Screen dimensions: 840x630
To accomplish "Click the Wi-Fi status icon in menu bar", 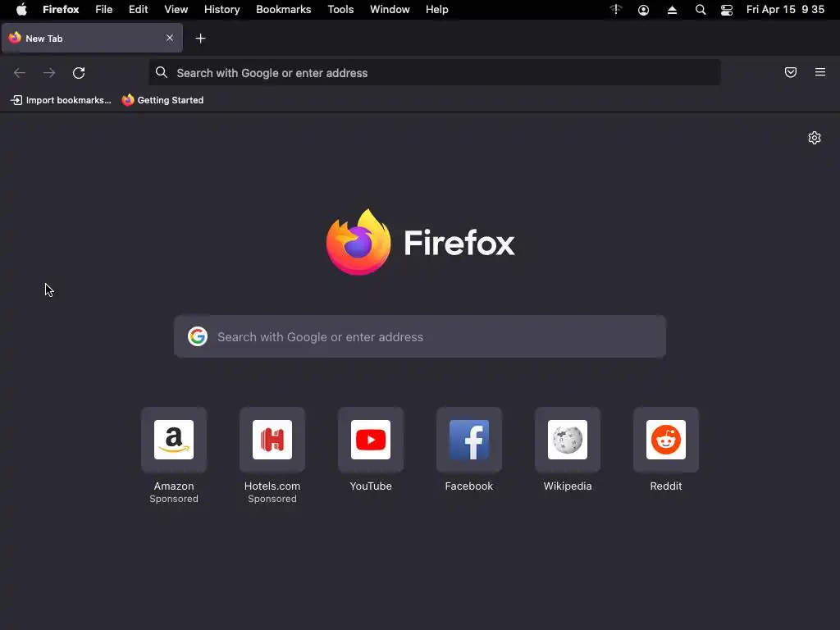I will [616, 9].
